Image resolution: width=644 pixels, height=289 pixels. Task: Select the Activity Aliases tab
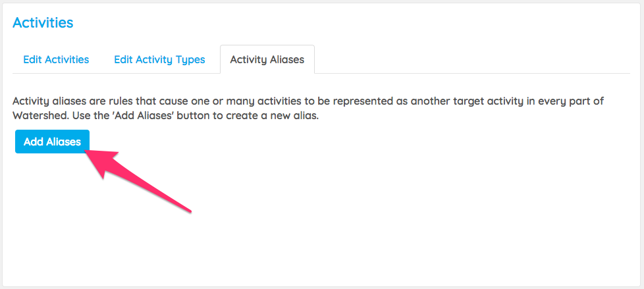[267, 59]
